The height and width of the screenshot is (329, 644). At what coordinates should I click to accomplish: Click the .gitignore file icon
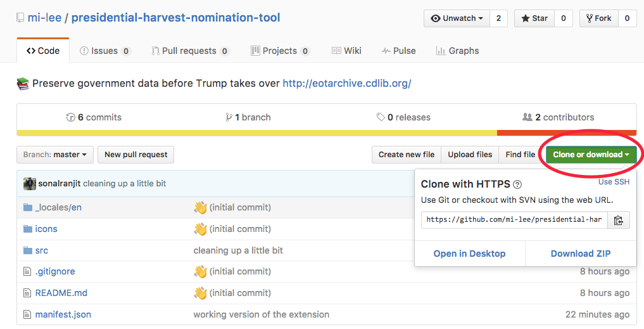point(27,271)
